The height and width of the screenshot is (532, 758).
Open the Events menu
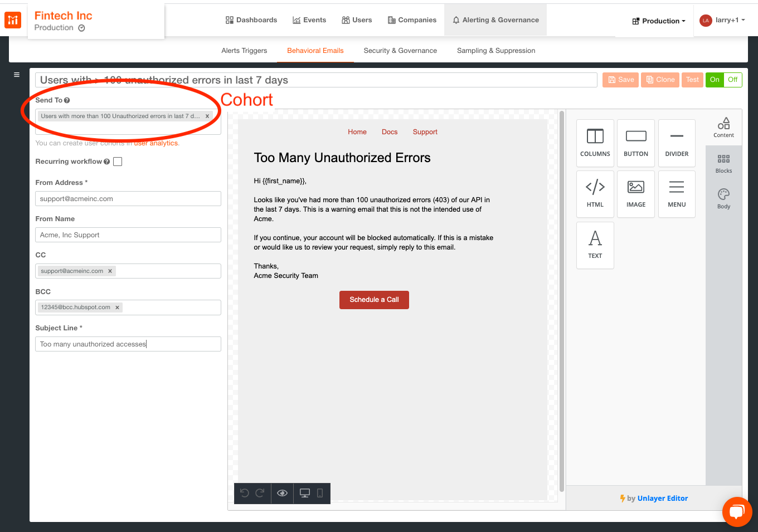(x=309, y=20)
